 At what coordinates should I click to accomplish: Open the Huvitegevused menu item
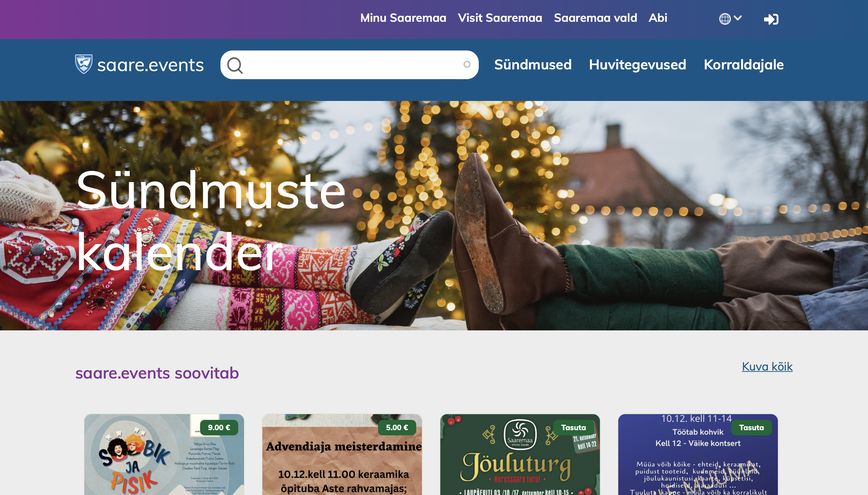(637, 65)
